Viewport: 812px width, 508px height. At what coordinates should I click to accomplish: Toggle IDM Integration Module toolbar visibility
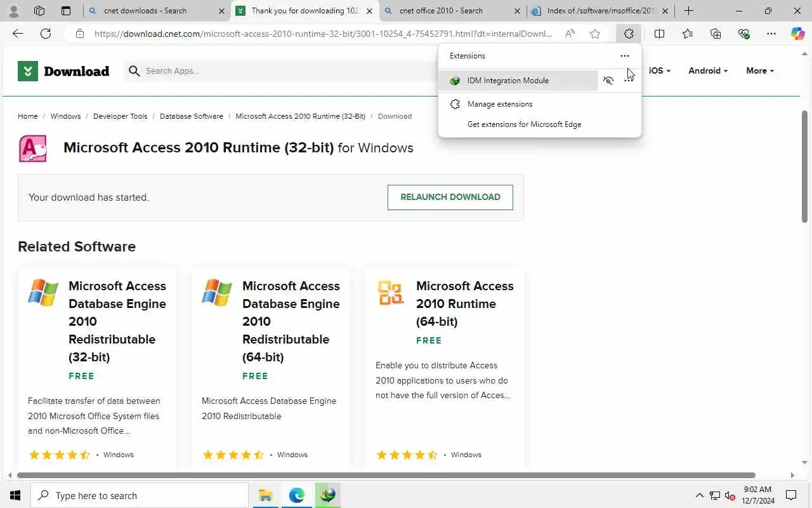coord(608,81)
